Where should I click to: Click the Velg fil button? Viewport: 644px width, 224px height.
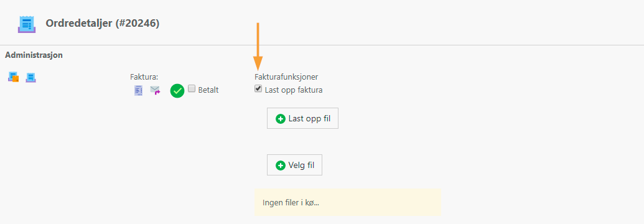coord(294,165)
